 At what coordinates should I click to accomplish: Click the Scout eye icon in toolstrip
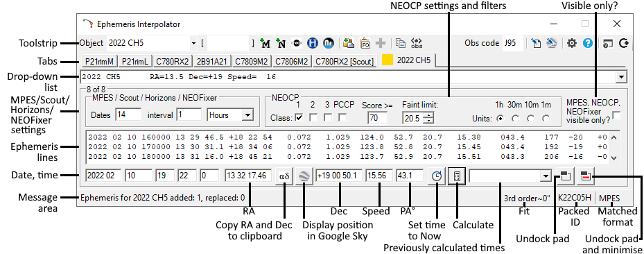(x=297, y=43)
